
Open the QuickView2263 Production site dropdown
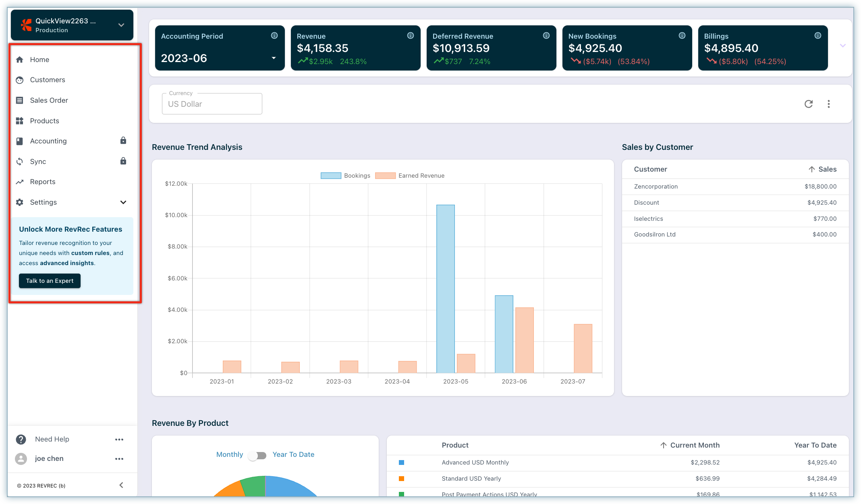pyautogui.click(x=72, y=25)
